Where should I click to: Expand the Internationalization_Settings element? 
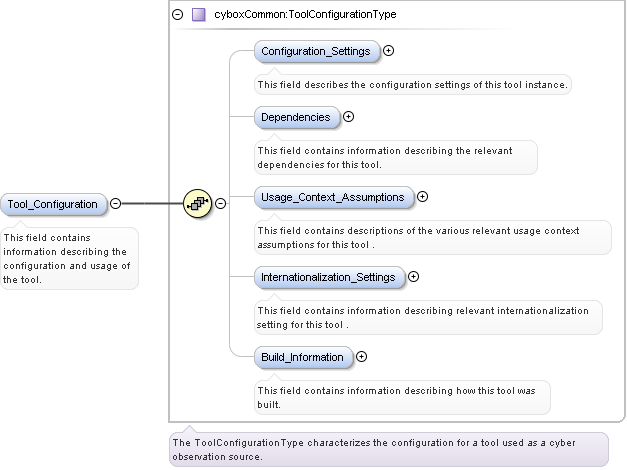[413, 277]
